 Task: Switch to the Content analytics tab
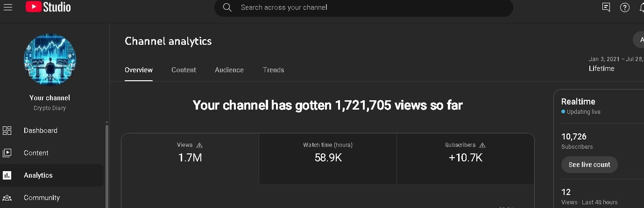pyautogui.click(x=184, y=70)
